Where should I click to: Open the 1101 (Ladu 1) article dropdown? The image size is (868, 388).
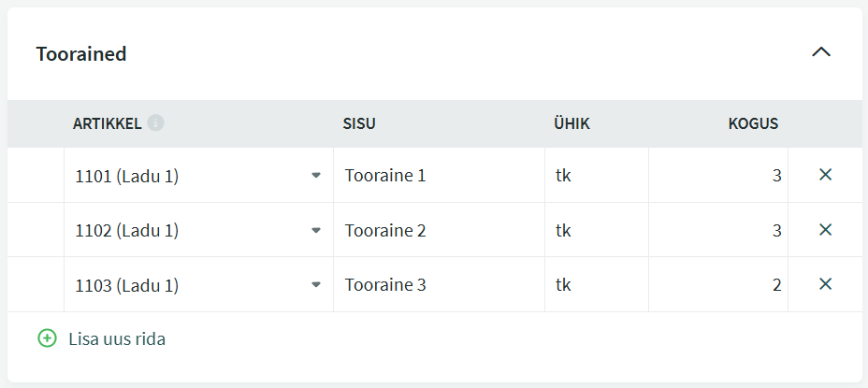click(315, 176)
